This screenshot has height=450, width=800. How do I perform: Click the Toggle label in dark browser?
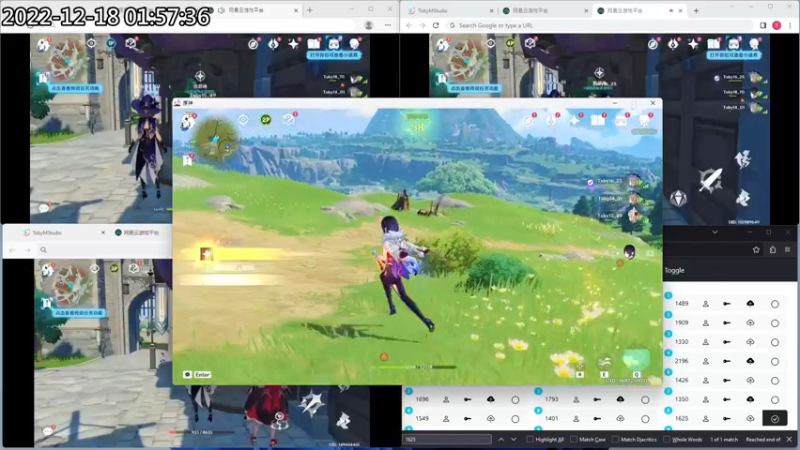pyautogui.click(x=674, y=270)
